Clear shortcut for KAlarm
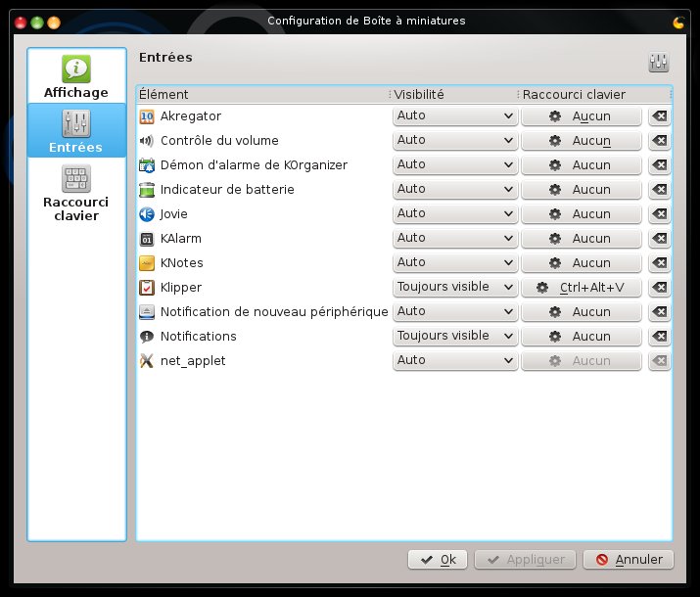The image size is (700, 597). tap(660, 239)
